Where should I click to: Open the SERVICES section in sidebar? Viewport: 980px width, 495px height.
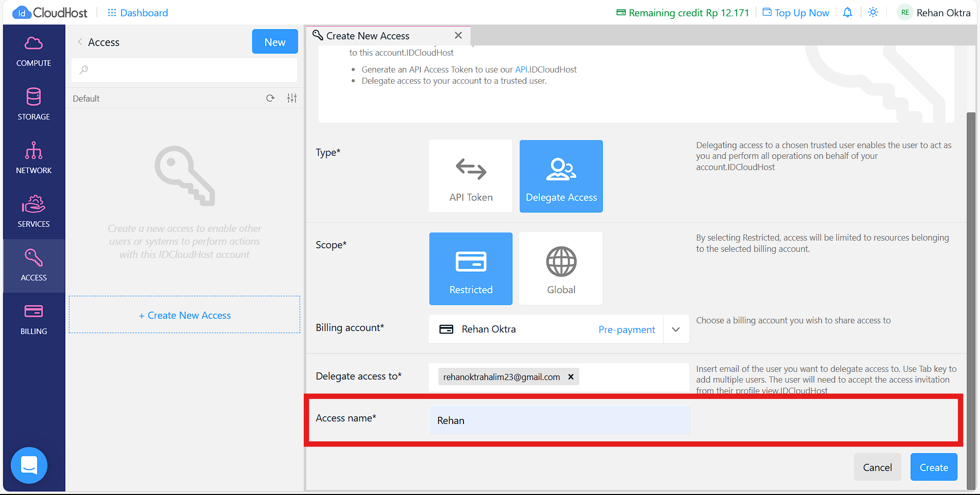click(33, 211)
